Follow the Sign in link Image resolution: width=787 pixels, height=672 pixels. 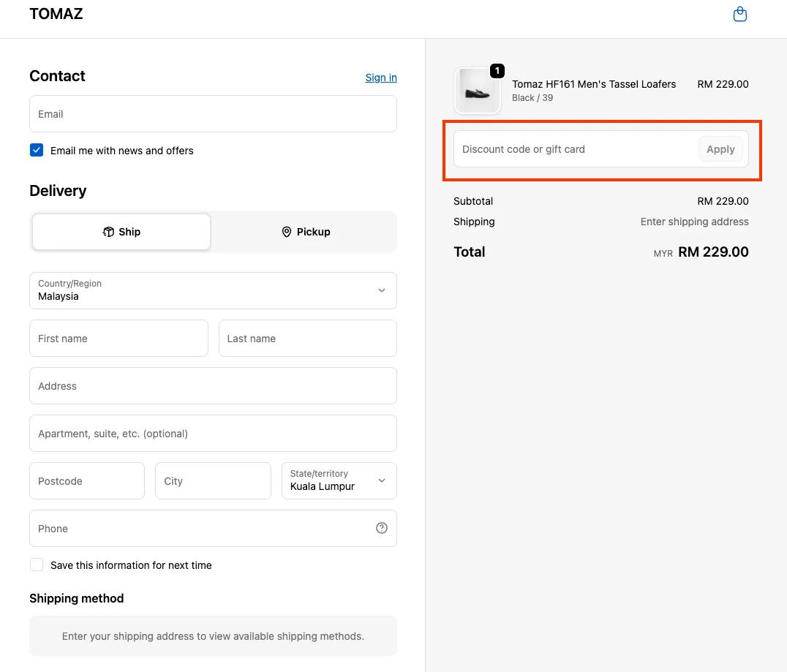(x=381, y=78)
